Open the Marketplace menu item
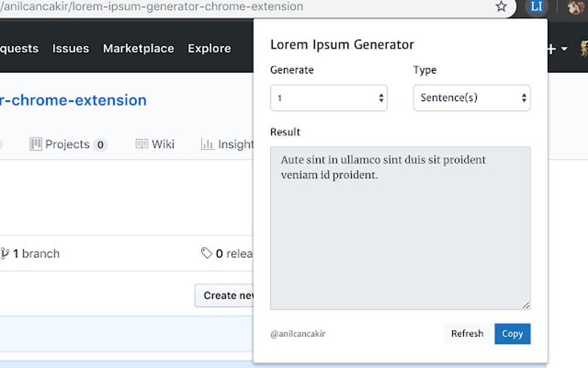Image resolution: width=588 pixels, height=368 pixels. pyautogui.click(x=138, y=48)
